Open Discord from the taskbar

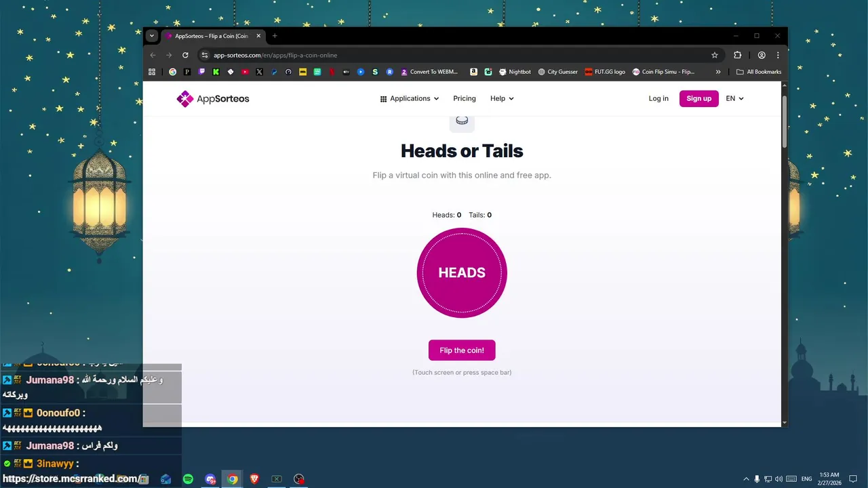coord(210,479)
